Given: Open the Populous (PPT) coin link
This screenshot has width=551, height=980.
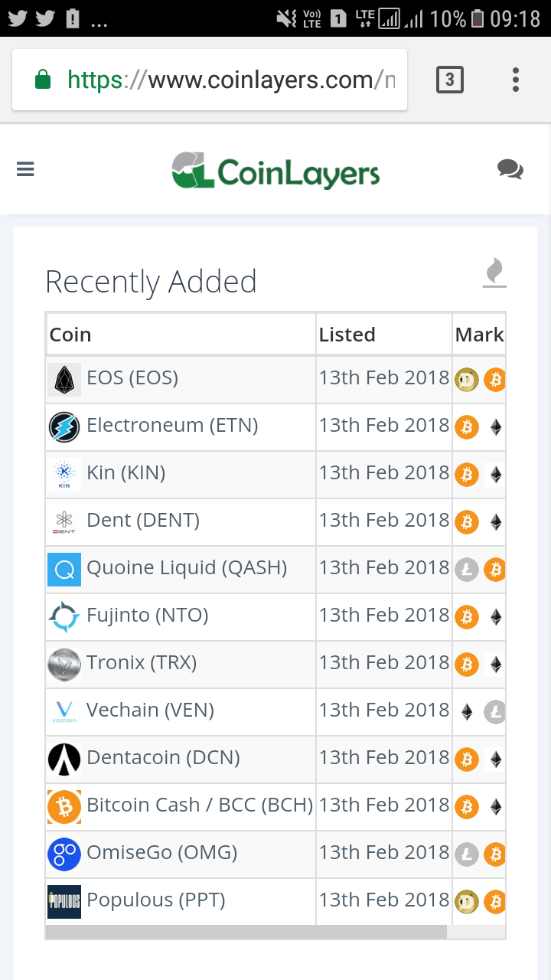Looking at the screenshot, I should [x=156, y=900].
